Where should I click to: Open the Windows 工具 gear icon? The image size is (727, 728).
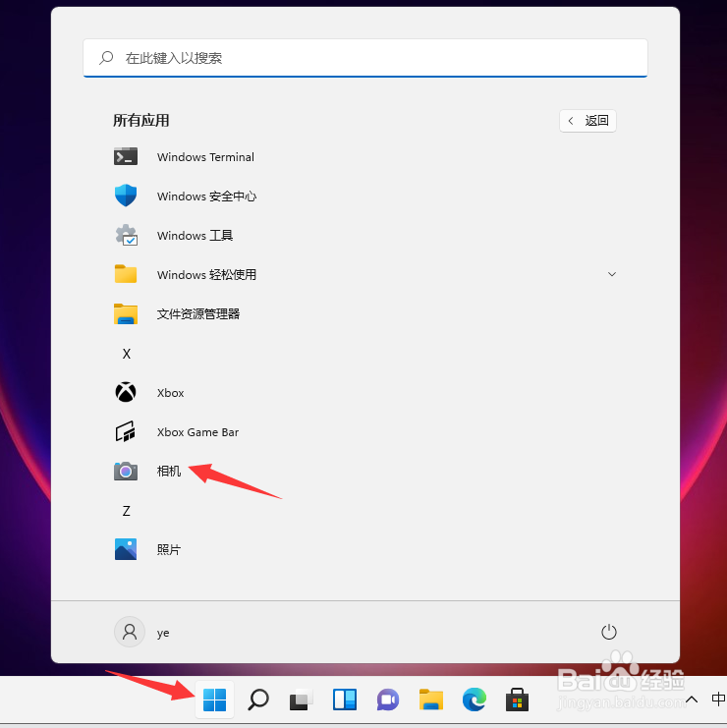point(126,235)
